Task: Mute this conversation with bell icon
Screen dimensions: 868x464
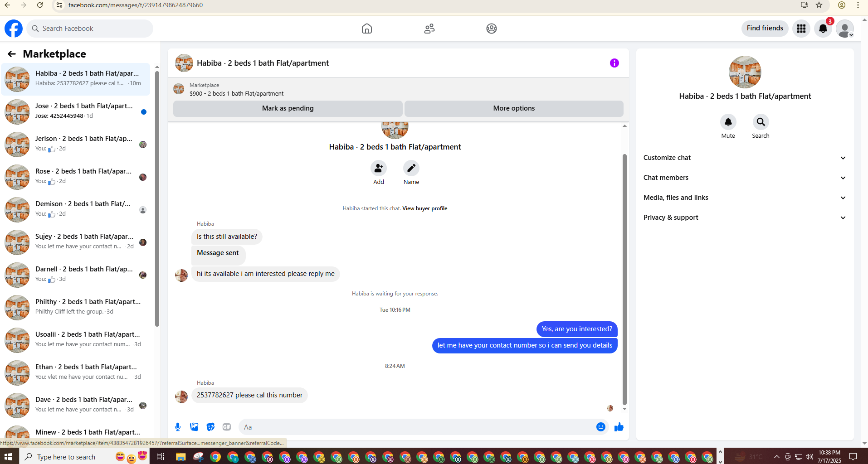Action: tap(728, 122)
